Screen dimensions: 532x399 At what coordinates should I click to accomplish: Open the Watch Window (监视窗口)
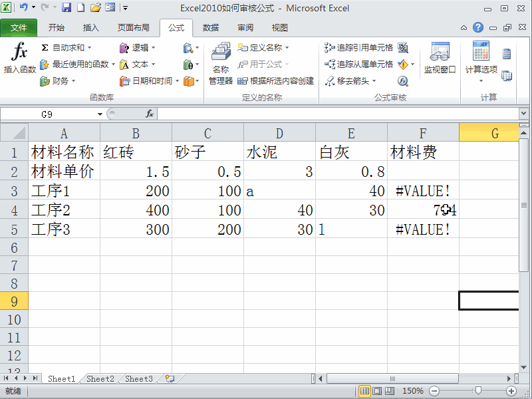tap(439, 63)
